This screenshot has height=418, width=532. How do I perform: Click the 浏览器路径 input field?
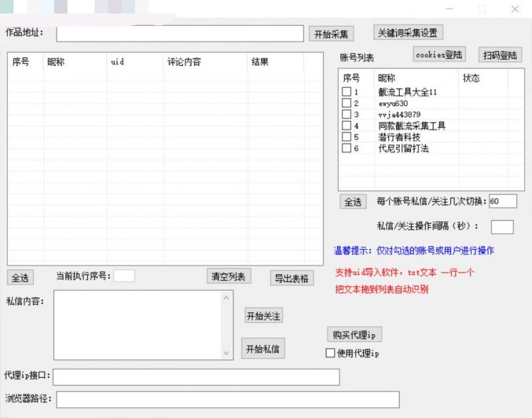point(227,399)
